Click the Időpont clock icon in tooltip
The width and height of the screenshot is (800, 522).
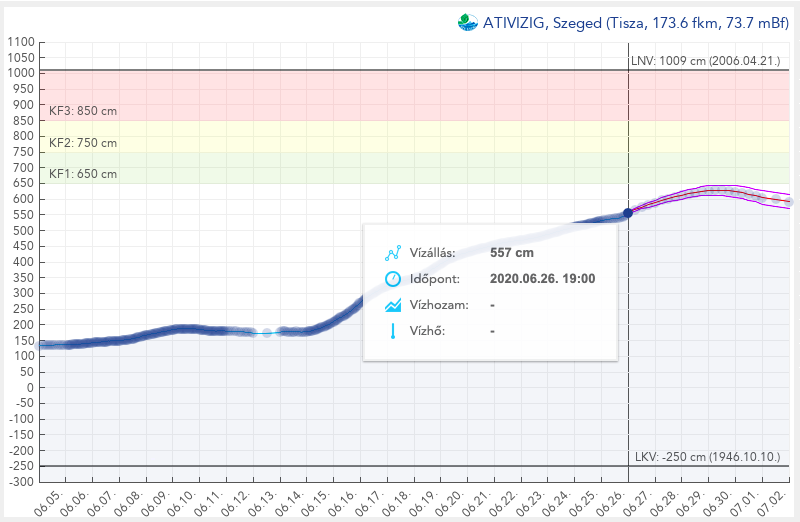point(392,279)
